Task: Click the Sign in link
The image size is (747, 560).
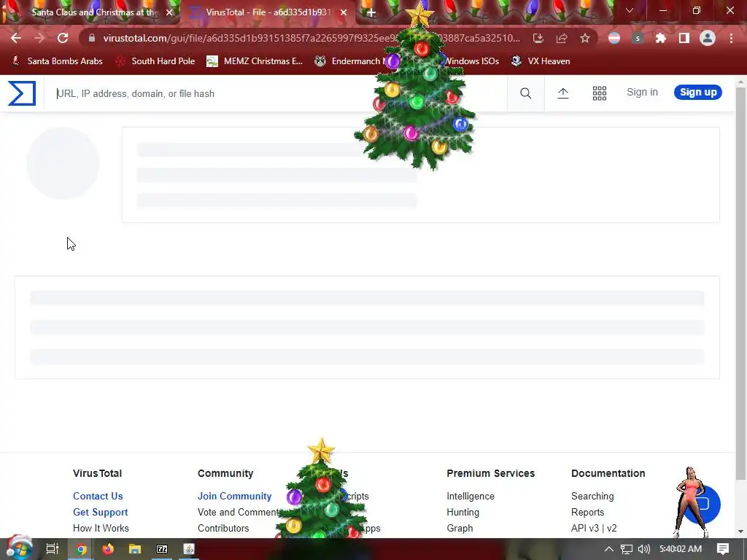Action: [x=642, y=93]
